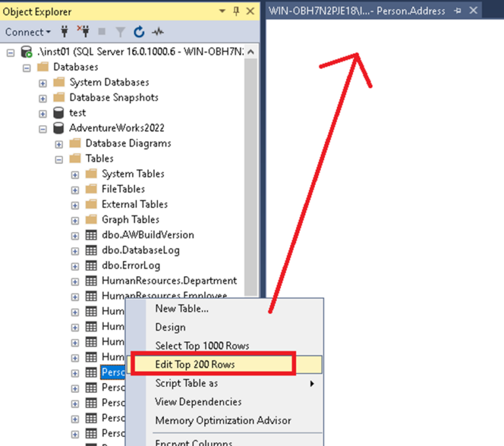The width and height of the screenshot is (504, 446).
Task: Click View Dependencies in the context menu
Action: pyautogui.click(x=198, y=401)
